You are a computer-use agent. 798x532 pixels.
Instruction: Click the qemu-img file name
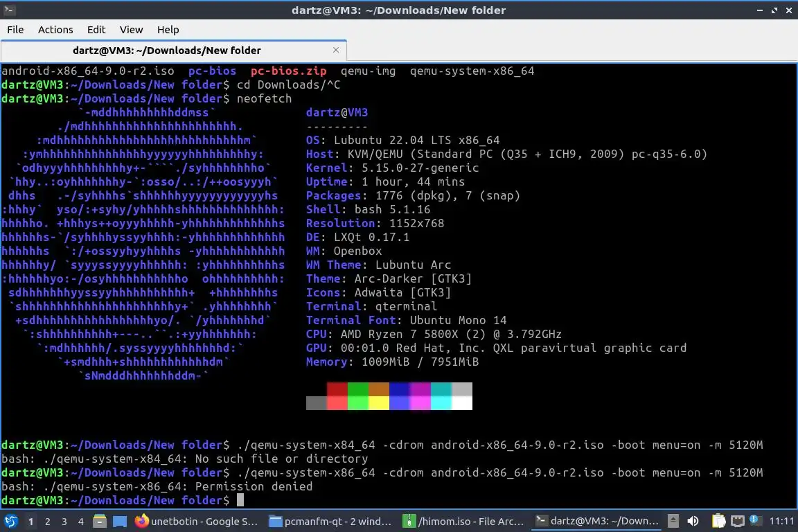tap(368, 71)
